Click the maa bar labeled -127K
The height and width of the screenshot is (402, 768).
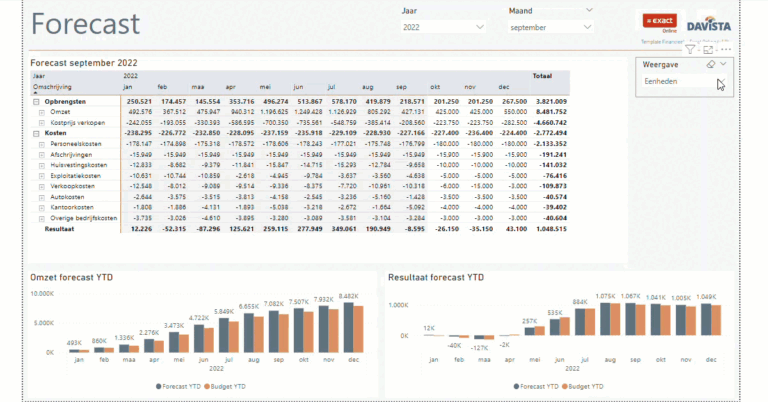479,337
